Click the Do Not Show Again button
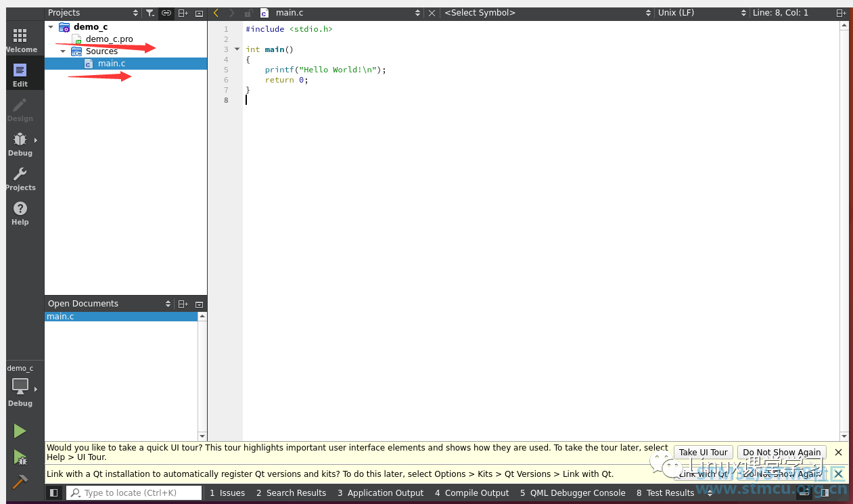This screenshot has width=853, height=504. [782, 453]
